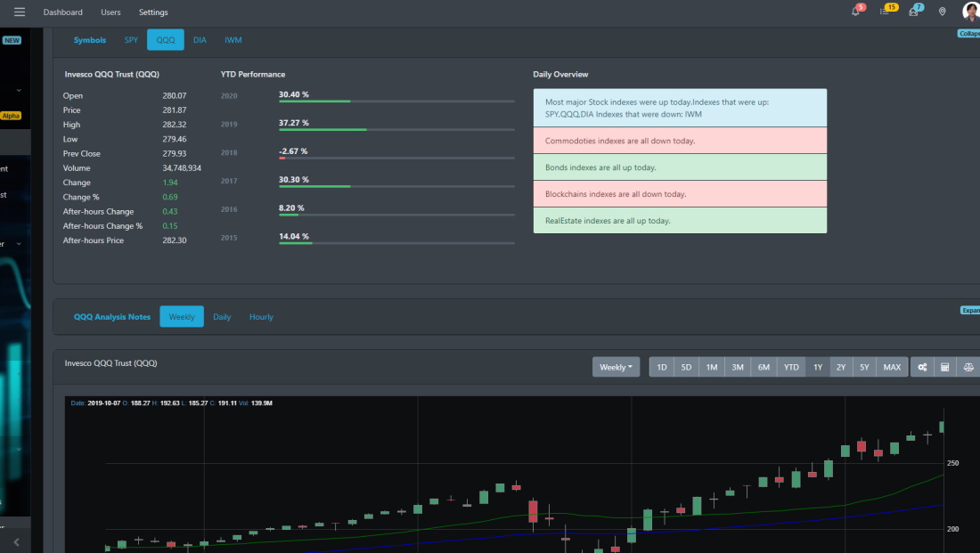The image size is (980, 553).
Task: Click the location pin icon
Action: click(x=942, y=12)
